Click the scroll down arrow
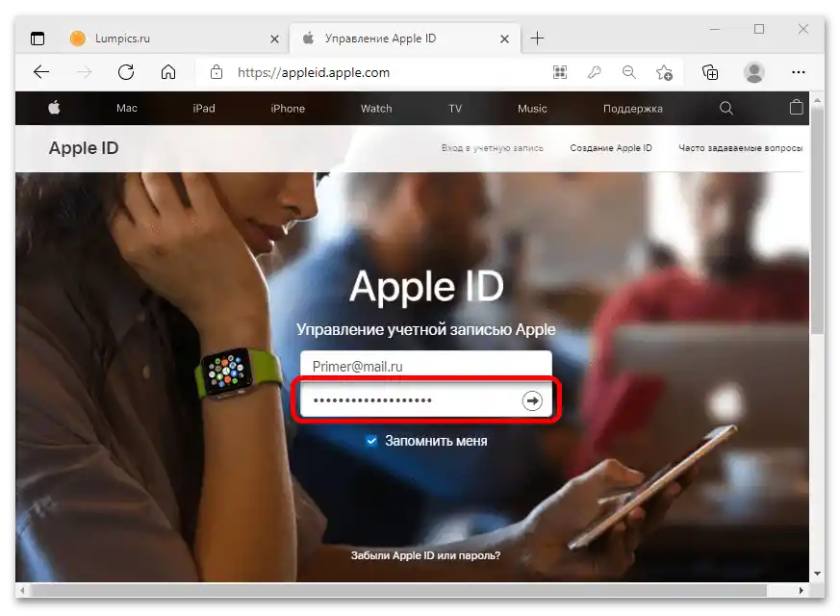Screen dimensions: 840x616 coord(817,574)
